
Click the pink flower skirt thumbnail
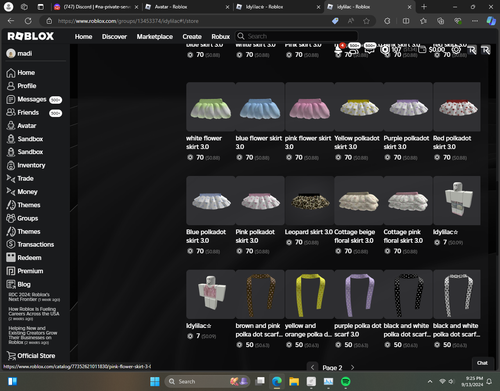pos(309,107)
